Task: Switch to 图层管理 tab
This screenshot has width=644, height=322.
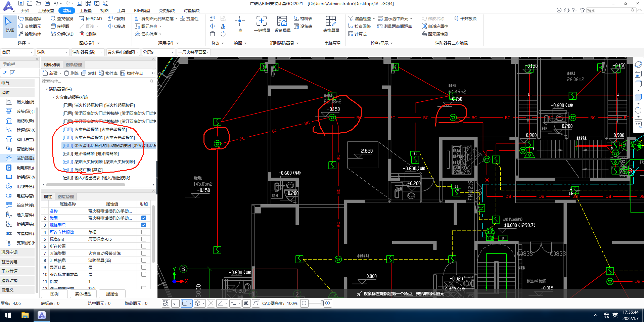Action: click(66, 196)
